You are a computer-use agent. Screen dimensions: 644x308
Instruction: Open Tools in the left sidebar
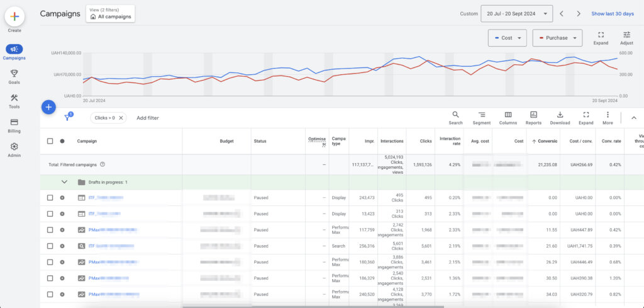14,101
